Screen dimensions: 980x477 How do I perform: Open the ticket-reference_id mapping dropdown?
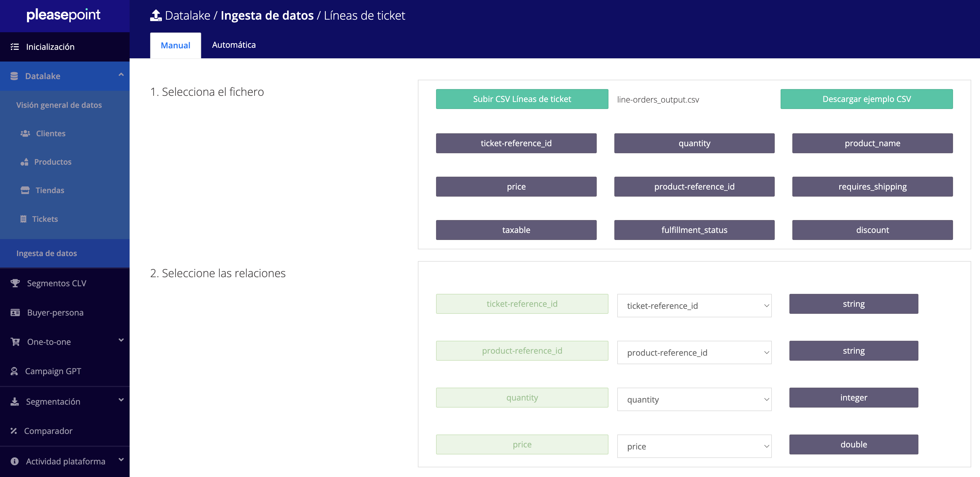pos(694,306)
